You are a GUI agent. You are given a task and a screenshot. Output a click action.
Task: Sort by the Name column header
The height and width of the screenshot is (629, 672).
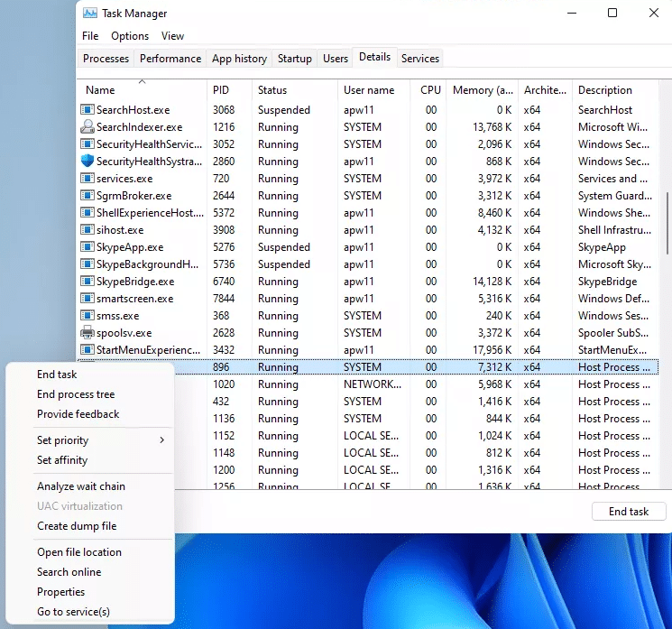coord(142,90)
